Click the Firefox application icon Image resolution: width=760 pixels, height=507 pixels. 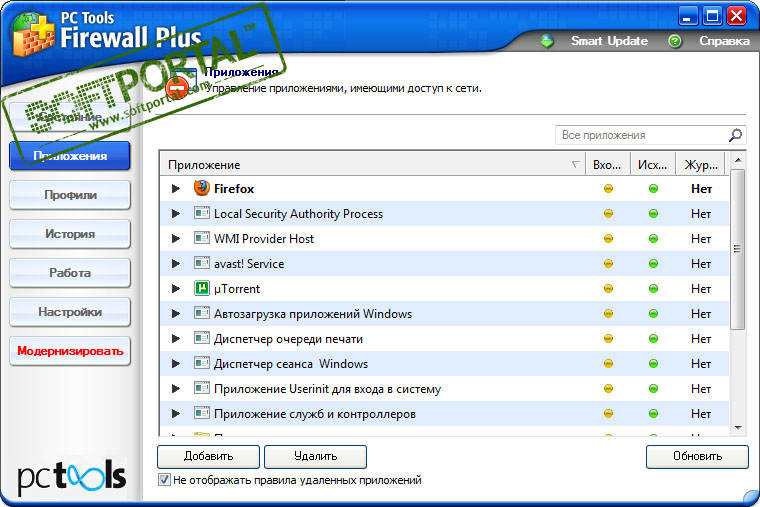click(x=202, y=188)
